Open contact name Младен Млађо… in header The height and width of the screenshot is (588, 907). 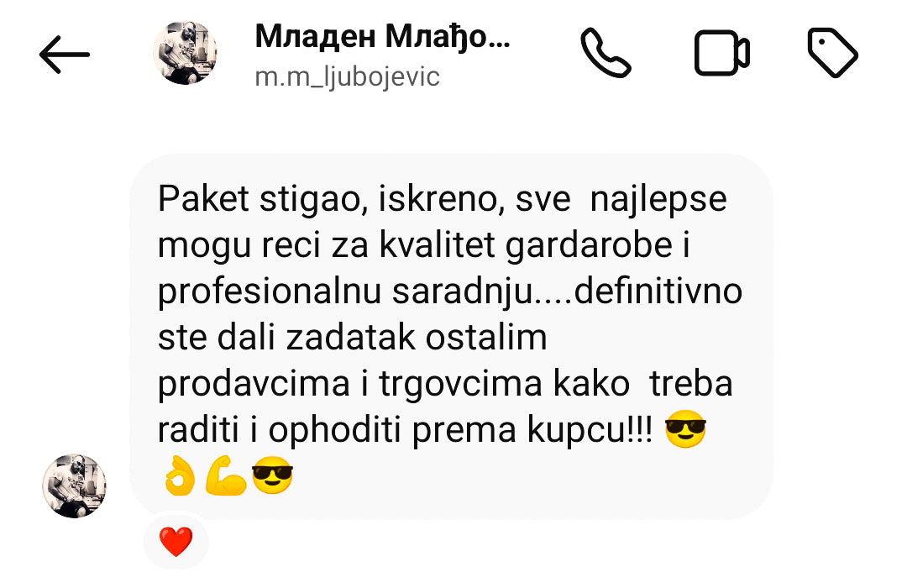click(382, 37)
